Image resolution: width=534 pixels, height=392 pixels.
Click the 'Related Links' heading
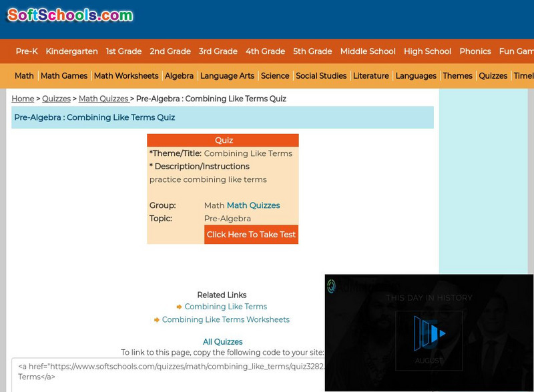[222, 295]
